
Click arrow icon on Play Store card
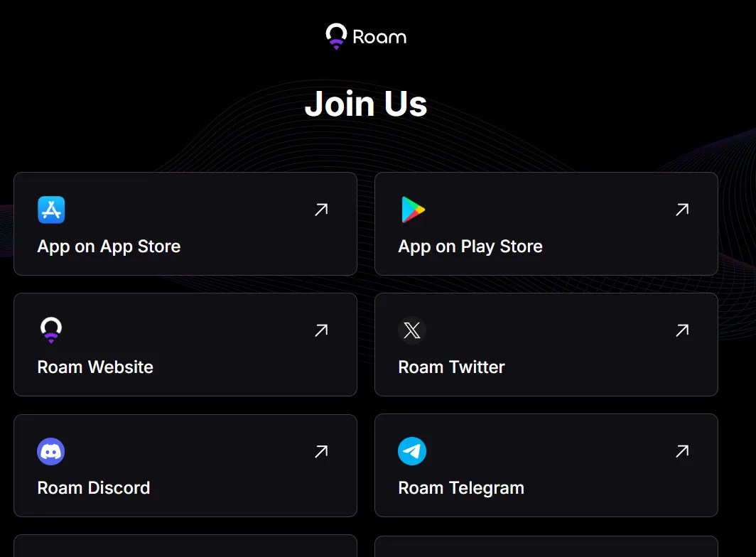click(682, 210)
